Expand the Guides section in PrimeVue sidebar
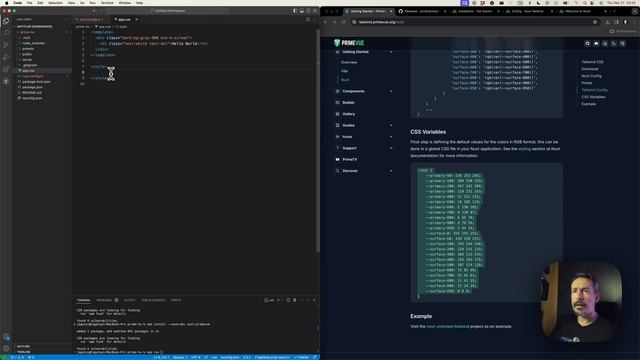The image size is (640, 360). point(364,125)
